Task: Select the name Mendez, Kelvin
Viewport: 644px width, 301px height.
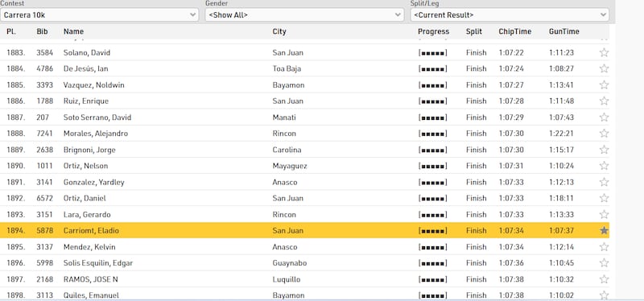Action: (89, 247)
